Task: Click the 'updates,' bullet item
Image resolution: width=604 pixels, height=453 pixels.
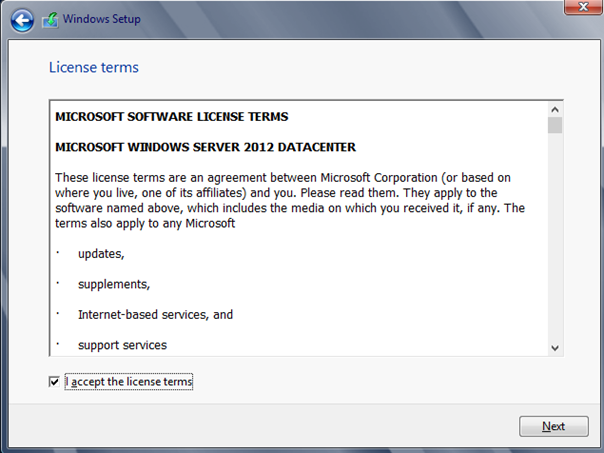Action: 101,254
